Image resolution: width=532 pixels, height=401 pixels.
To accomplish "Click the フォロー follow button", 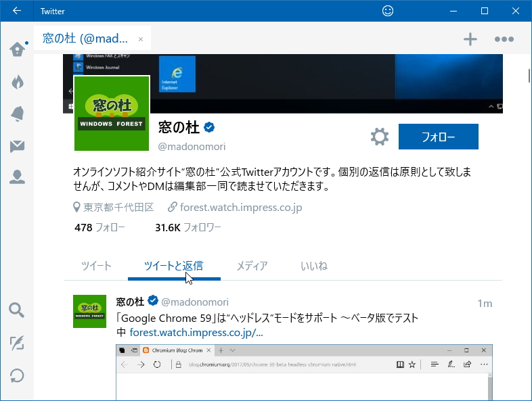I will [x=439, y=137].
